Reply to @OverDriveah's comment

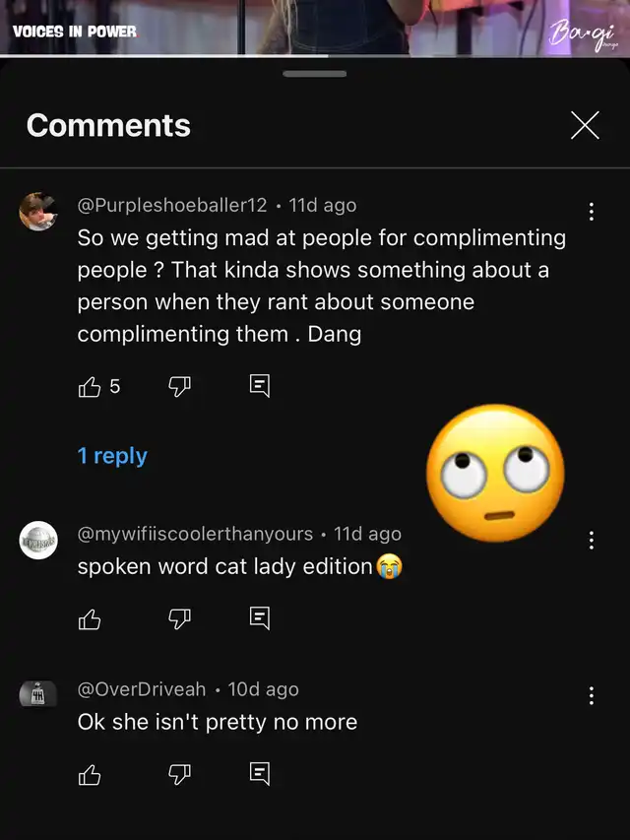[x=260, y=774]
